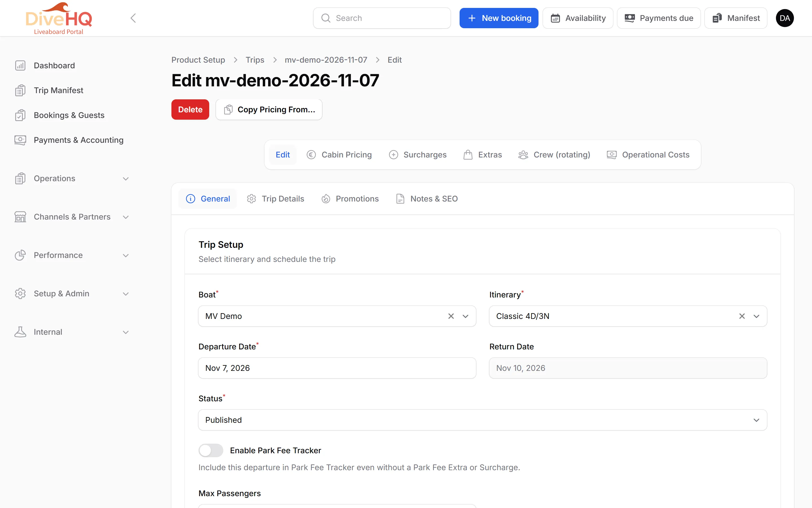Open the Boat dropdown arrow
Image resolution: width=812 pixels, height=508 pixels.
tap(465, 316)
